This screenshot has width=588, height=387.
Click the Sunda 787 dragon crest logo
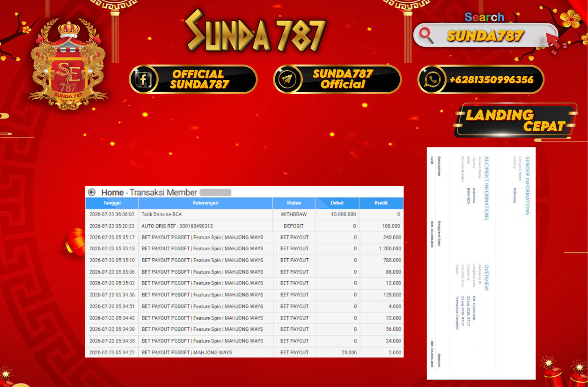pyautogui.click(x=68, y=63)
